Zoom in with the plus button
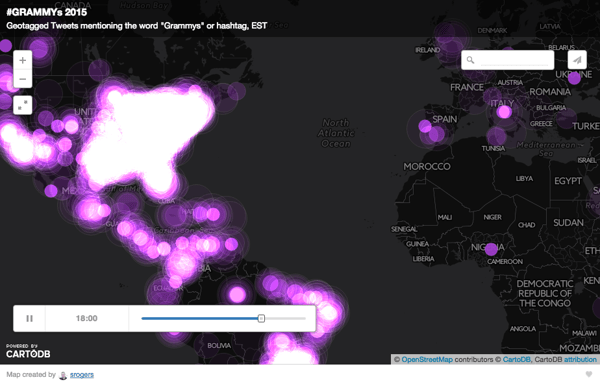600x384 pixels. (23, 60)
